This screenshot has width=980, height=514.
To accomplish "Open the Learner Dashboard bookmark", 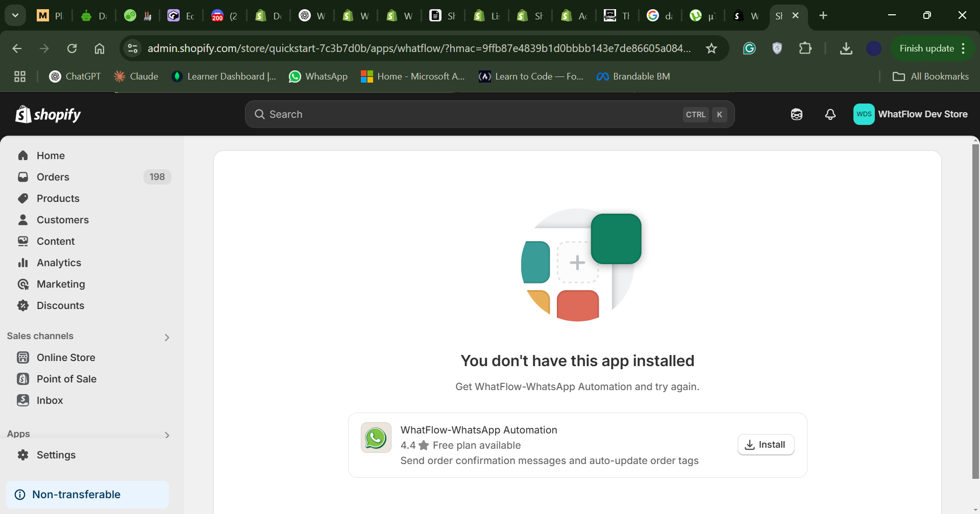I will pyautogui.click(x=224, y=76).
